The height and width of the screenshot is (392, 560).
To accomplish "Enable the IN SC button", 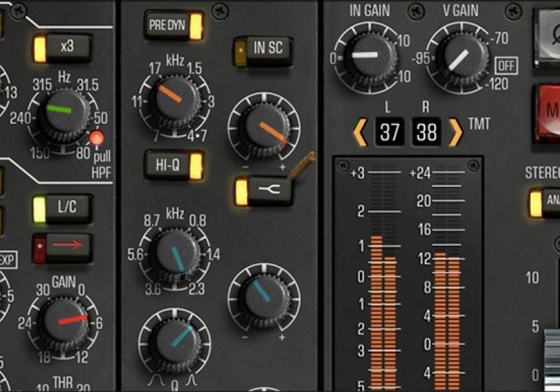I will (x=262, y=52).
